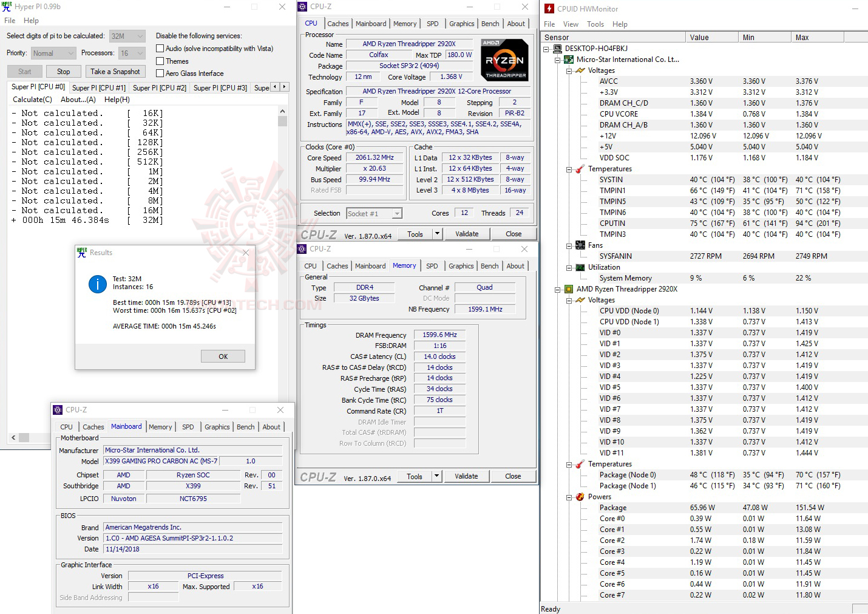The image size is (868, 614).
Task: Check the Audio incompatibility option
Action: [x=160, y=48]
